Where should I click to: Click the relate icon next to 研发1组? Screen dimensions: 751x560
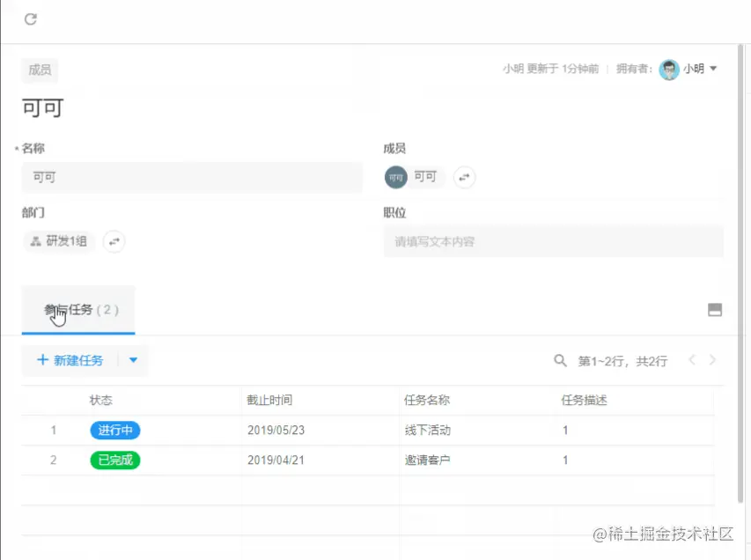(113, 241)
